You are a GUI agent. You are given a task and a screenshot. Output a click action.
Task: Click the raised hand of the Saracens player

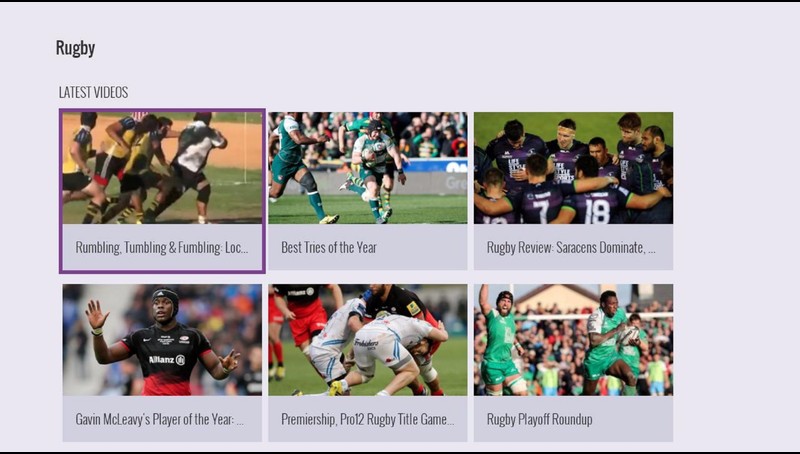click(96, 315)
